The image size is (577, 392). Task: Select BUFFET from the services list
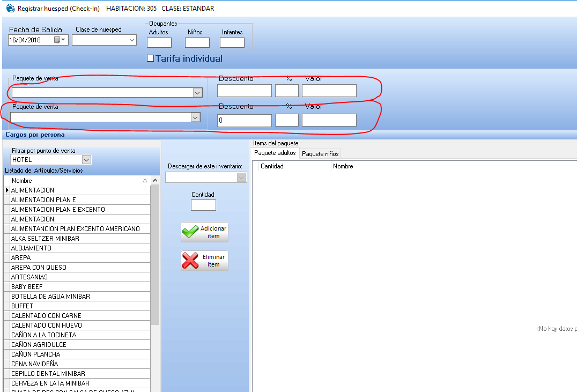pyautogui.click(x=22, y=306)
